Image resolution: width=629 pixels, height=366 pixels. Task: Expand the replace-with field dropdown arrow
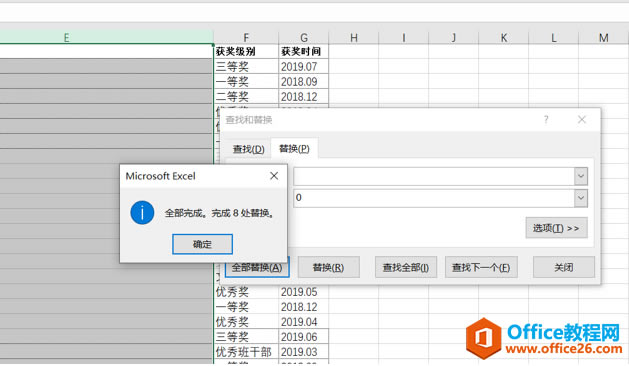(580, 198)
